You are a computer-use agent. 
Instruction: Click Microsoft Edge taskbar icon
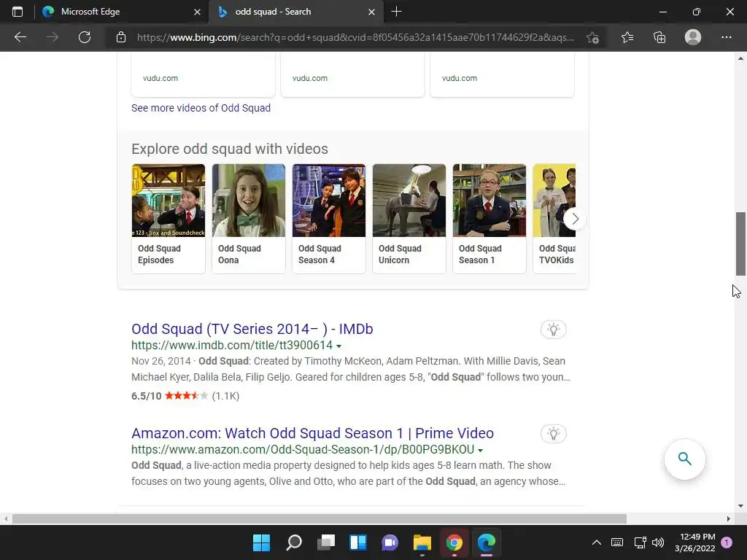[x=487, y=542]
